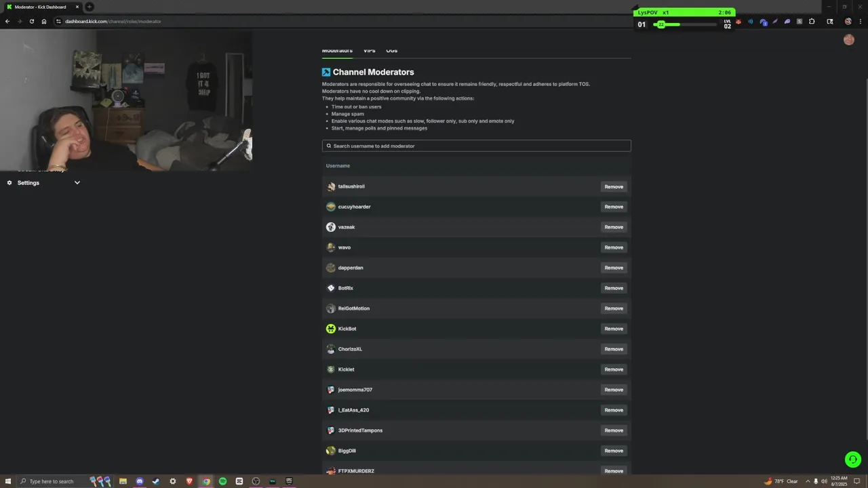
Task: Open the browser three-dot menu
Action: 861,22
